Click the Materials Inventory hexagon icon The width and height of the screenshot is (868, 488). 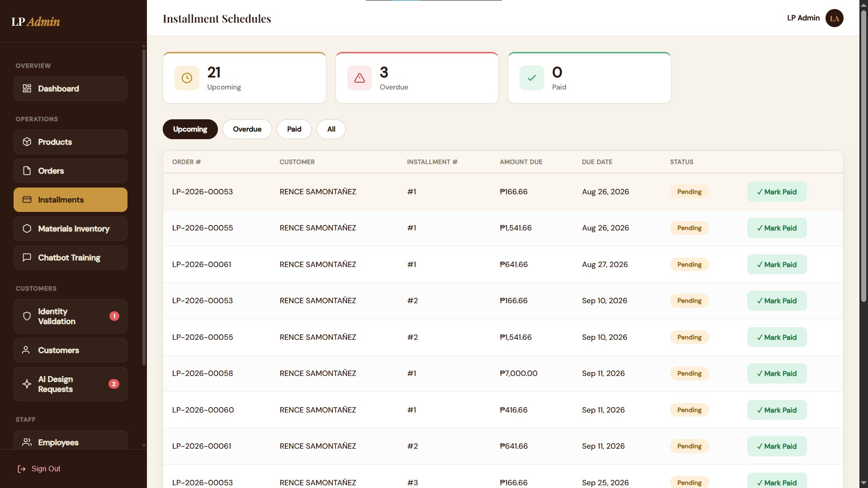[x=27, y=229]
